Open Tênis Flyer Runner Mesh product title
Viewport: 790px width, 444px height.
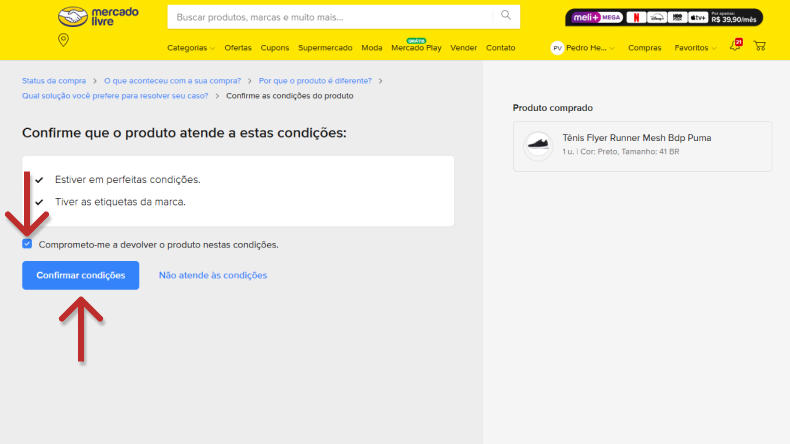[637, 138]
